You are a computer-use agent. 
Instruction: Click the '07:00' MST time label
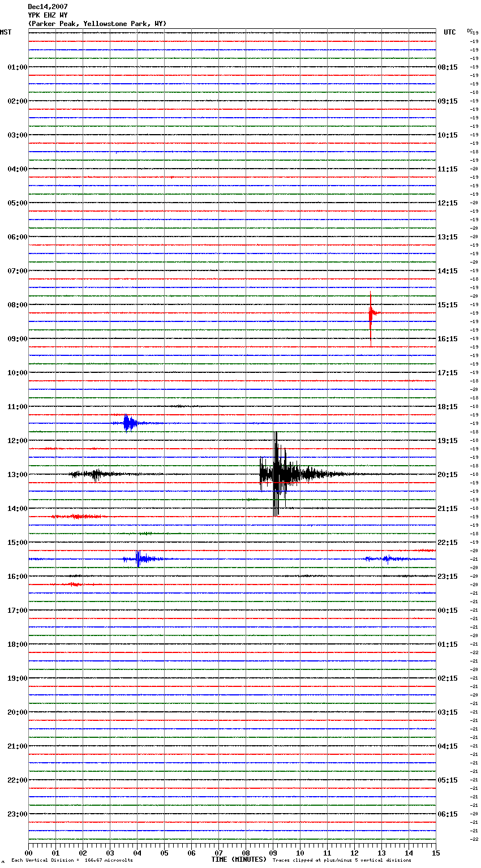[18, 271]
